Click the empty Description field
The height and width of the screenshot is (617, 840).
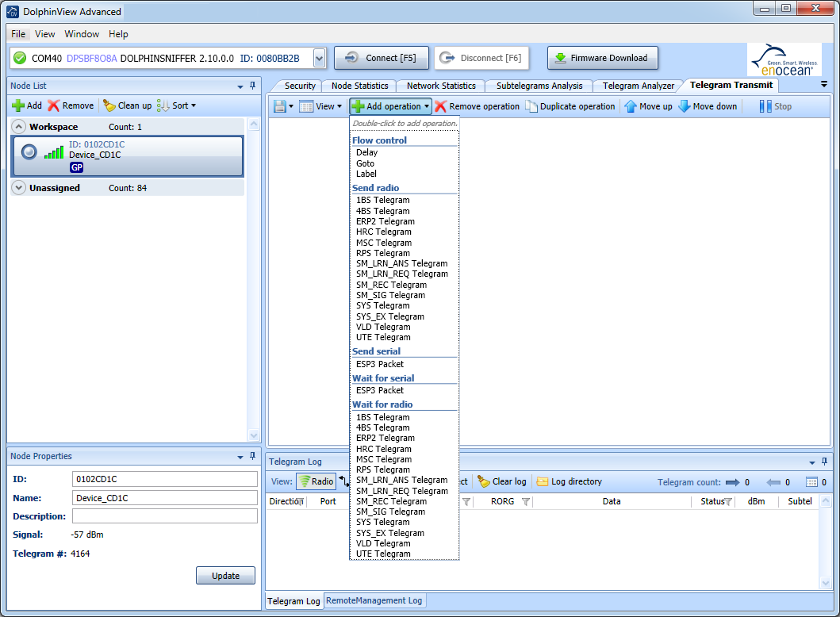coord(164,516)
